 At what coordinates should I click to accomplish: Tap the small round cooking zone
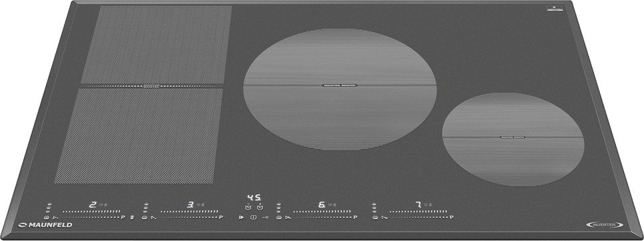pyautogui.click(x=513, y=140)
